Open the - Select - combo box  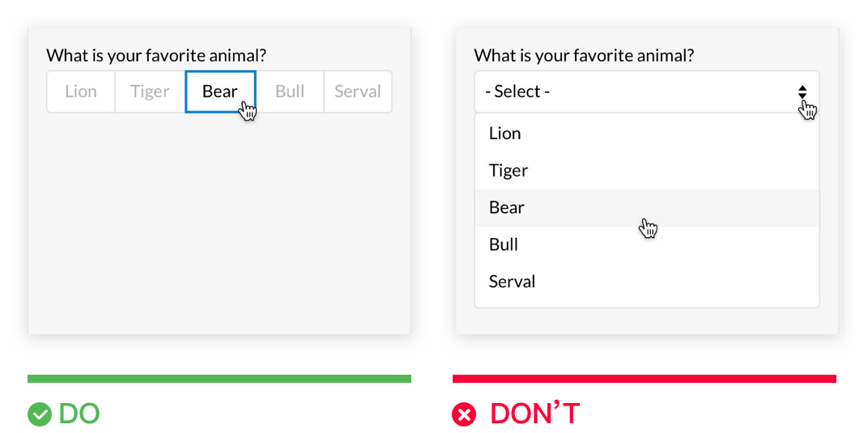[647, 91]
